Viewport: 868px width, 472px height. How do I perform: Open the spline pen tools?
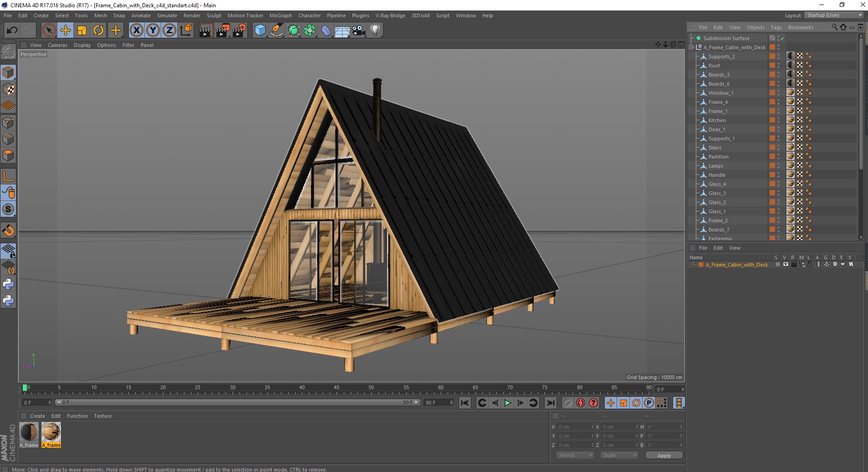(x=277, y=31)
